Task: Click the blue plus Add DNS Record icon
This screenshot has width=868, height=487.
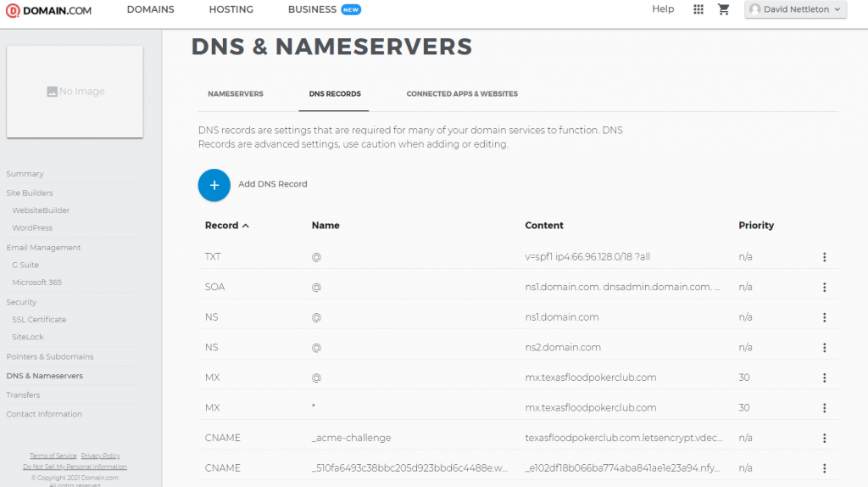Action: (x=214, y=185)
